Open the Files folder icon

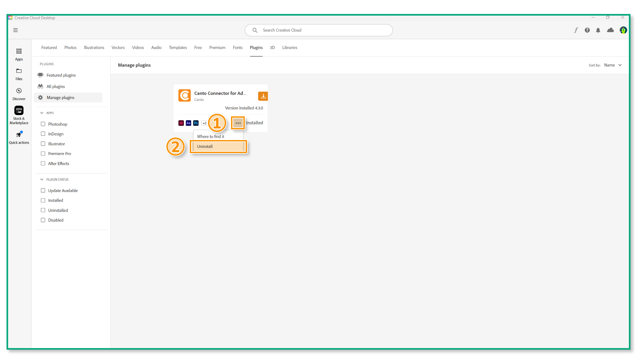point(19,71)
